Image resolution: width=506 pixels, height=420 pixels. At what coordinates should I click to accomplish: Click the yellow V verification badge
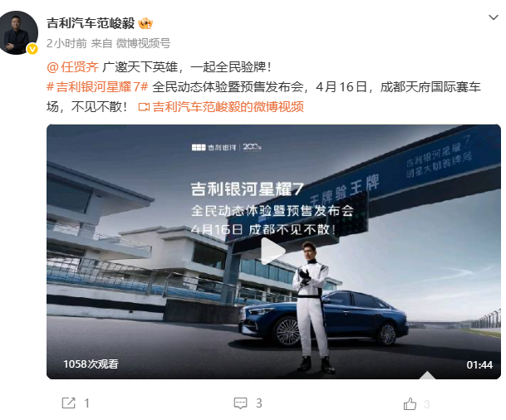point(32,49)
